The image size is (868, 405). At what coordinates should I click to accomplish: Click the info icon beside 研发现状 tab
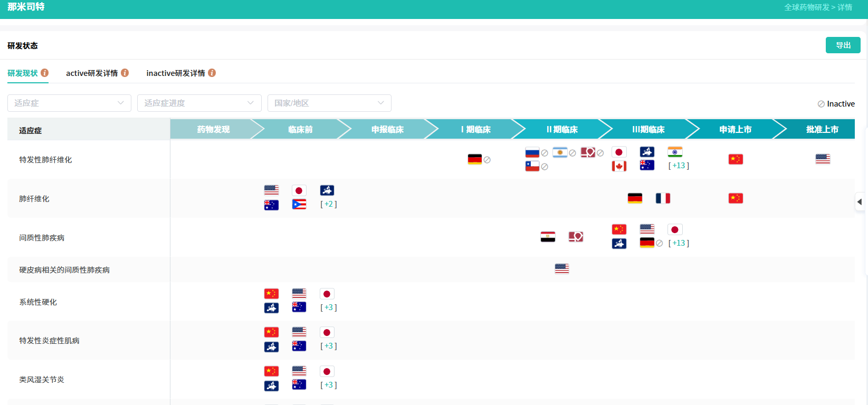click(x=45, y=73)
